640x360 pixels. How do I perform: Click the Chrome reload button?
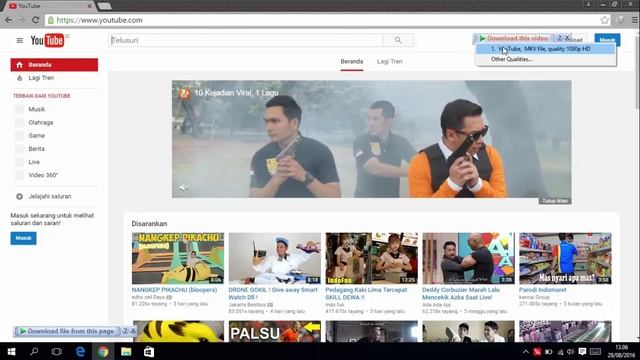36,20
